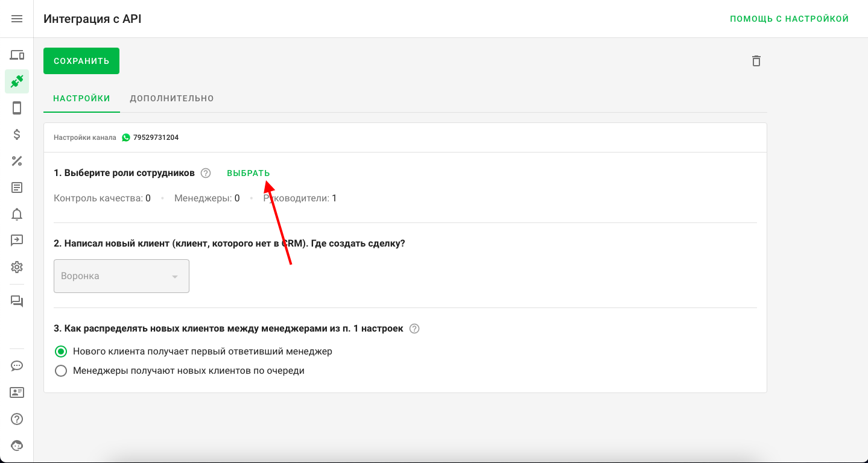868x463 pixels.
Task: Open the user face profile icon
Action: [x=17, y=446]
